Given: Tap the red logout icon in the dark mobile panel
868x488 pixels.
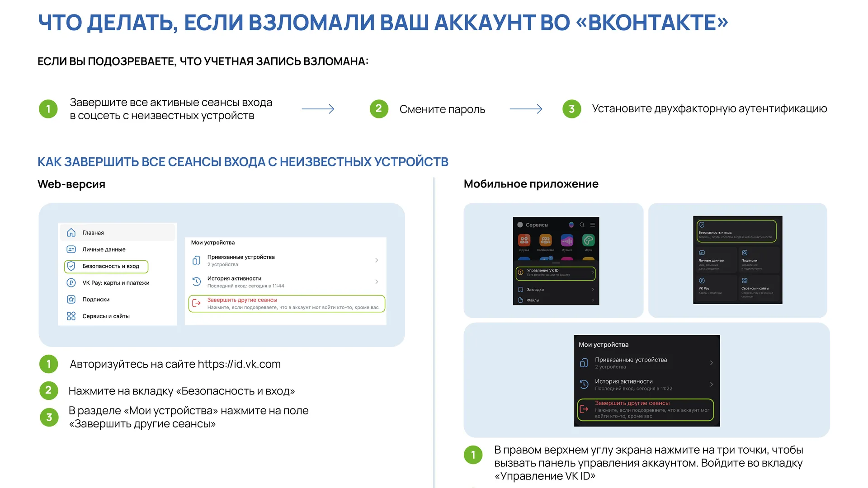Looking at the screenshot, I should coord(584,409).
